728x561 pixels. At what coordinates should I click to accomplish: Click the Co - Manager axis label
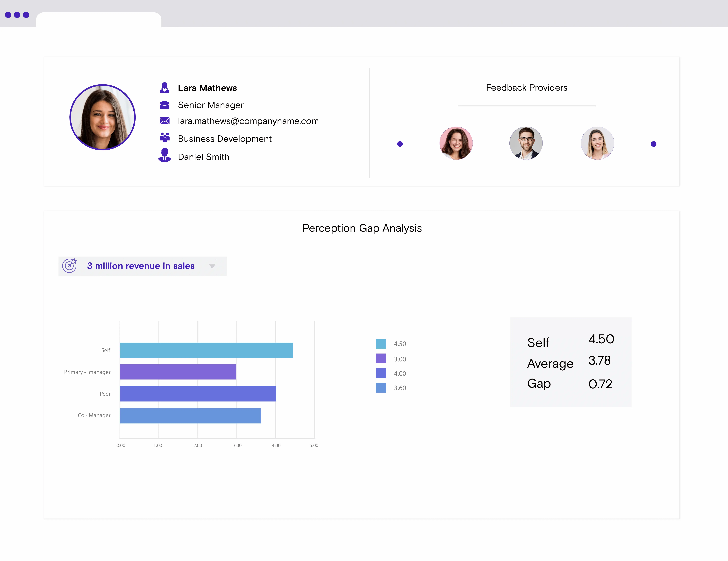pyautogui.click(x=94, y=415)
